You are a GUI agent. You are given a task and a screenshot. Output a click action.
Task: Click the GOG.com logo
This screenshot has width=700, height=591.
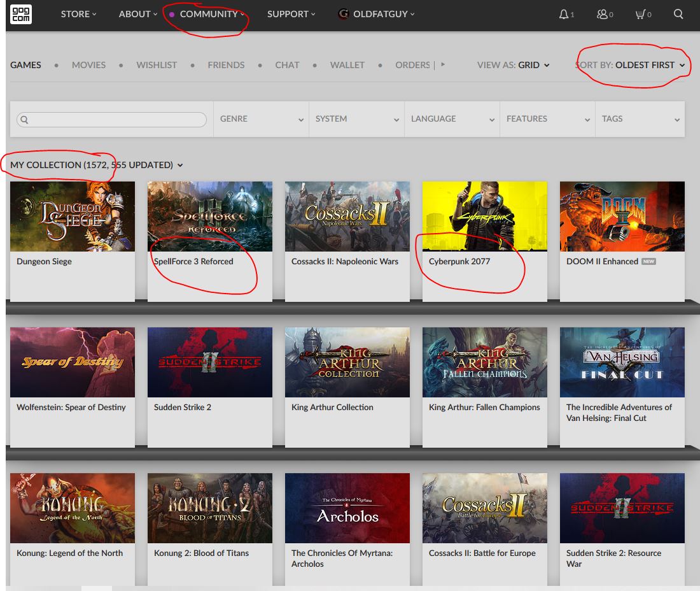click(21, 14)
